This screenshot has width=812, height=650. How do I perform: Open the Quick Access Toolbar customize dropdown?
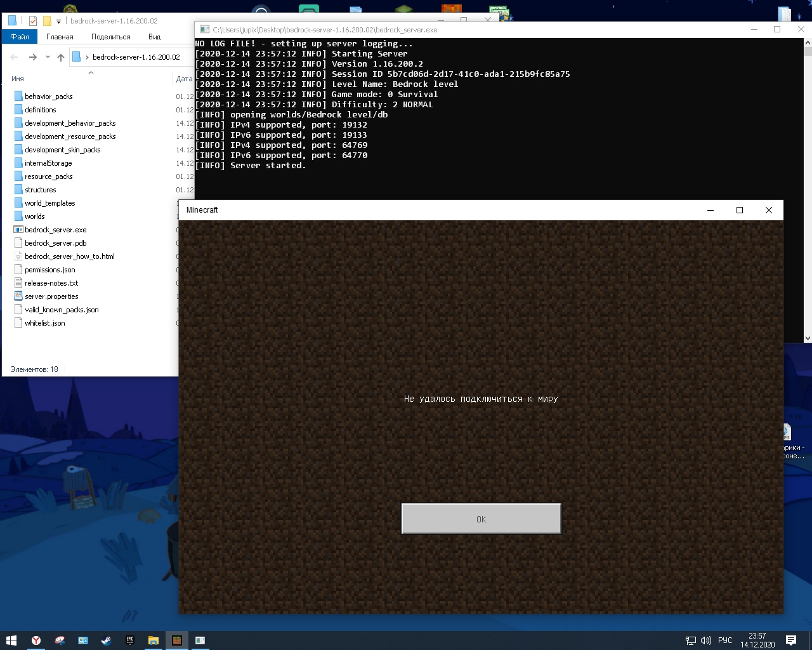(58, 21)
